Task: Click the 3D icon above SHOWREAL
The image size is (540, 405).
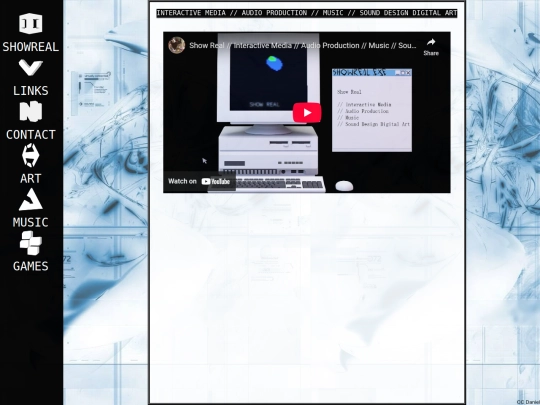Action: click(31, 23)
